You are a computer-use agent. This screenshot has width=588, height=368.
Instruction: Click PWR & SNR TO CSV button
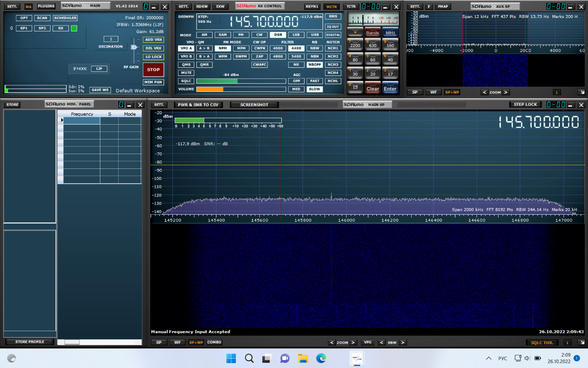[198, 105]
